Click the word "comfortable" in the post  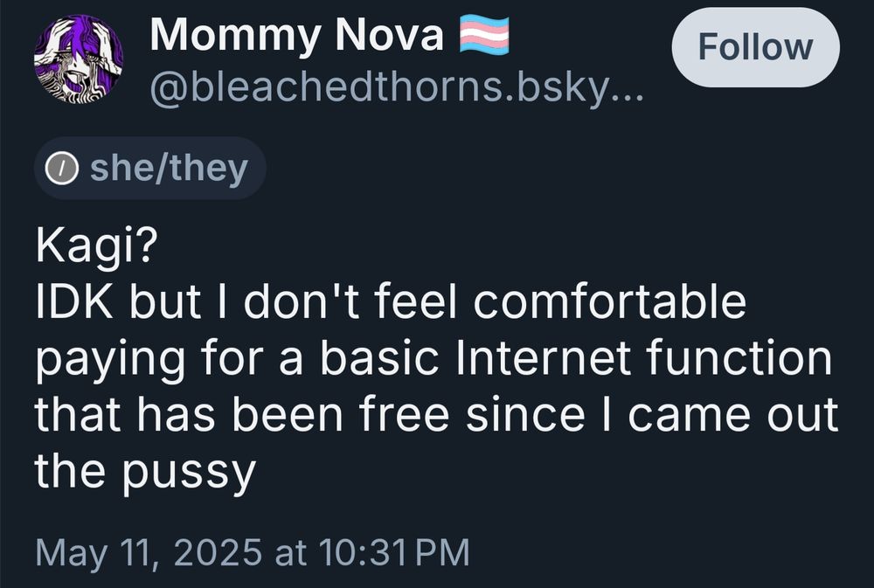(610, 302)
